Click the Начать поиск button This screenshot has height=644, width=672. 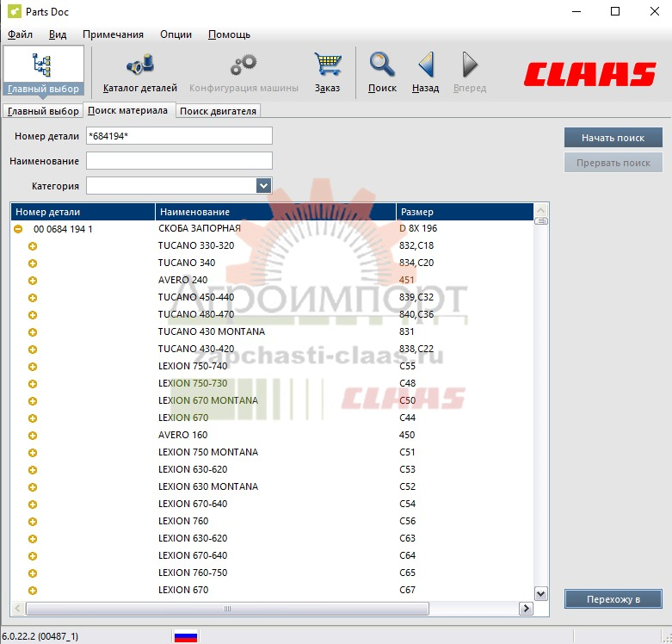click(613, 138)
